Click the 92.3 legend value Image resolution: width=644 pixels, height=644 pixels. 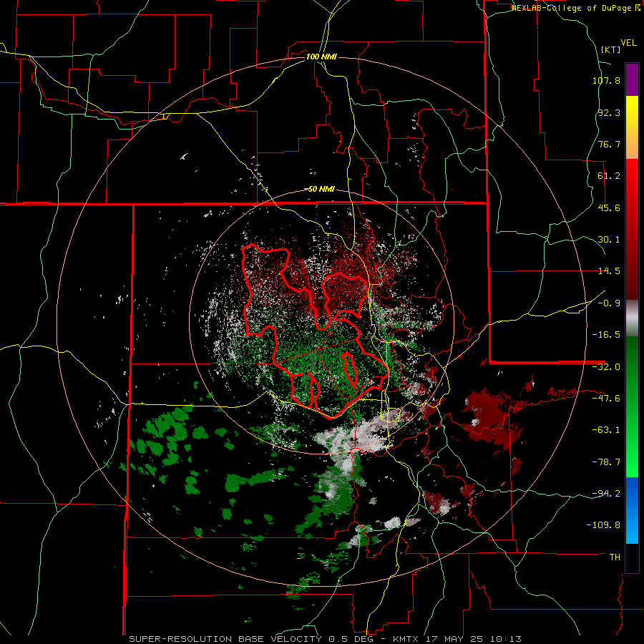click(x=609, y=112)
